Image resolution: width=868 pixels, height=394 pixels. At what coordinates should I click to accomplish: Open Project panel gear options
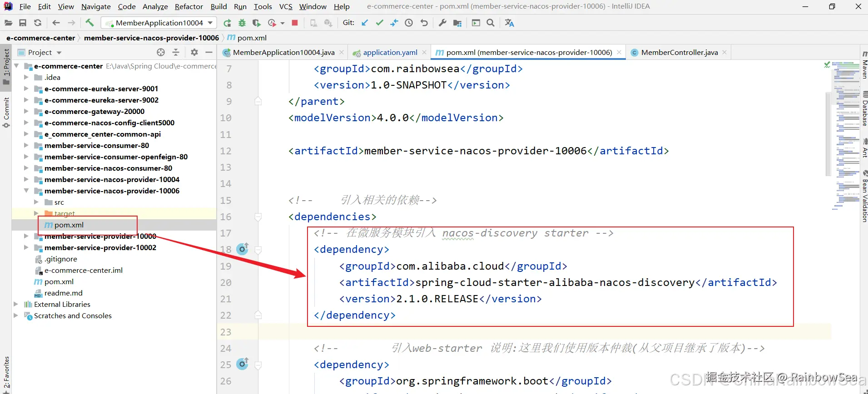(x=194, y=52)
